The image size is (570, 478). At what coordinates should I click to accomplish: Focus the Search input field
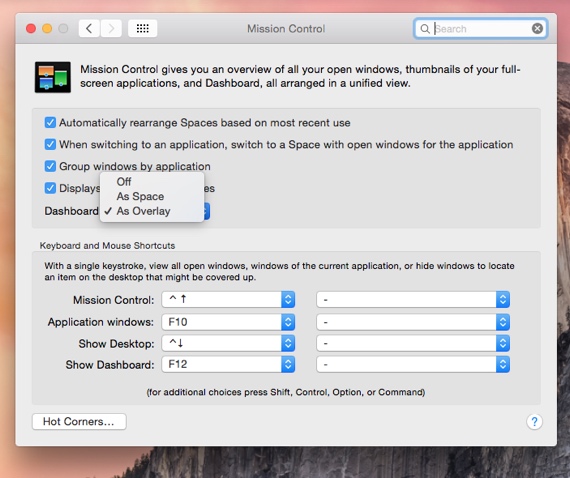click(481, 28)
